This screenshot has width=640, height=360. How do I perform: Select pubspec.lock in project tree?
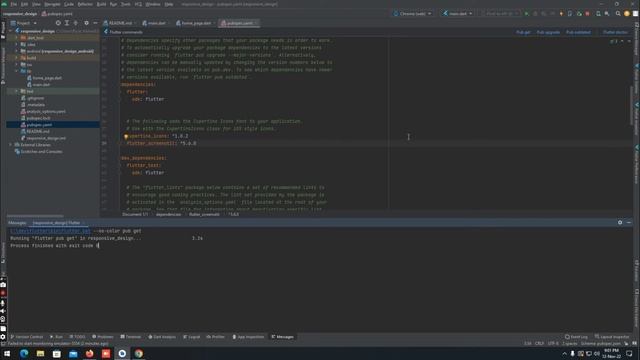click(38, 118)
